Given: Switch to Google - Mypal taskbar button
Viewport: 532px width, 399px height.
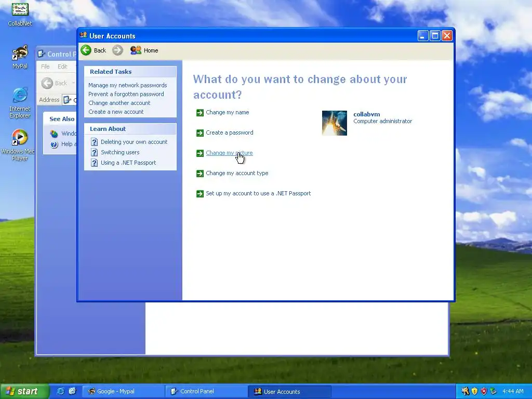Looking at the screenshot, I should tap(124, 391).
